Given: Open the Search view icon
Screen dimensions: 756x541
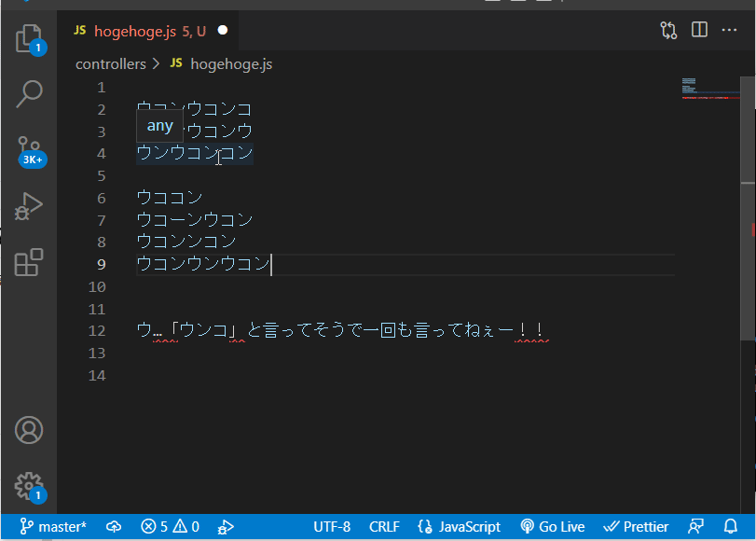Looking at the screenshot, I should (x=30, y=93).
